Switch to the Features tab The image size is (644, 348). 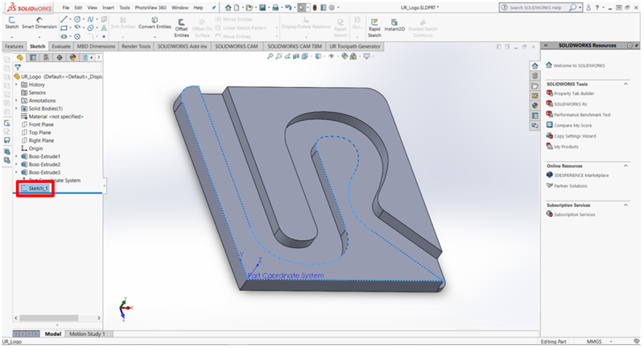click(x=14, y=47)
